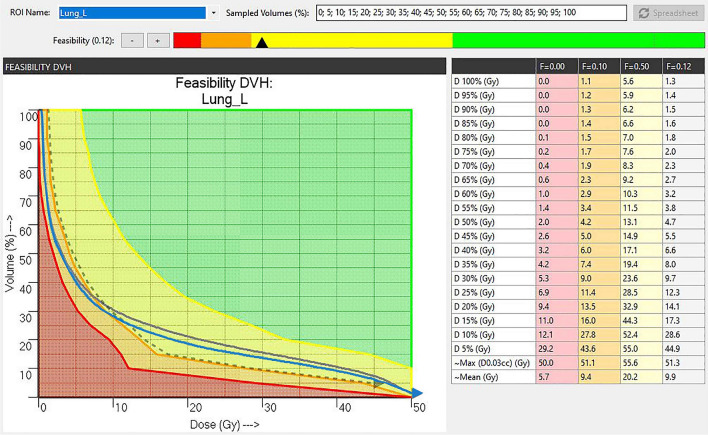Screen dimensions: 708x435
Task: Open the ROI Name dropdown arrow
Action: click(214, 13)
